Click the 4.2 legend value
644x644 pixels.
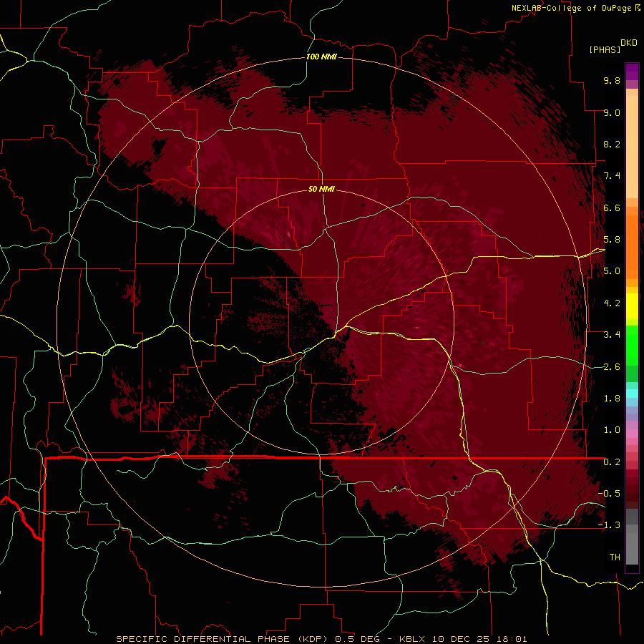pos(612,303)
